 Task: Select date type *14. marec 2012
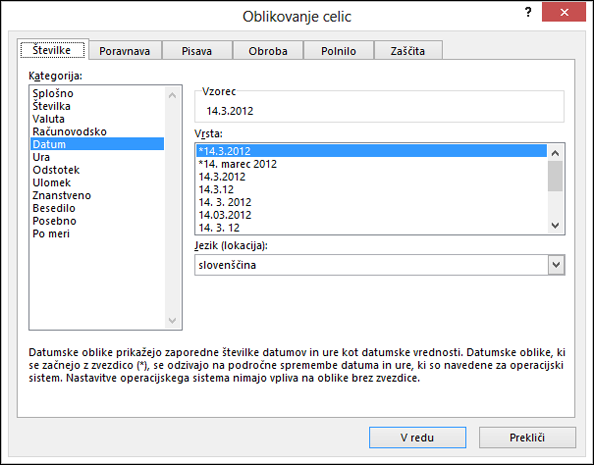(x=372, y=164)
